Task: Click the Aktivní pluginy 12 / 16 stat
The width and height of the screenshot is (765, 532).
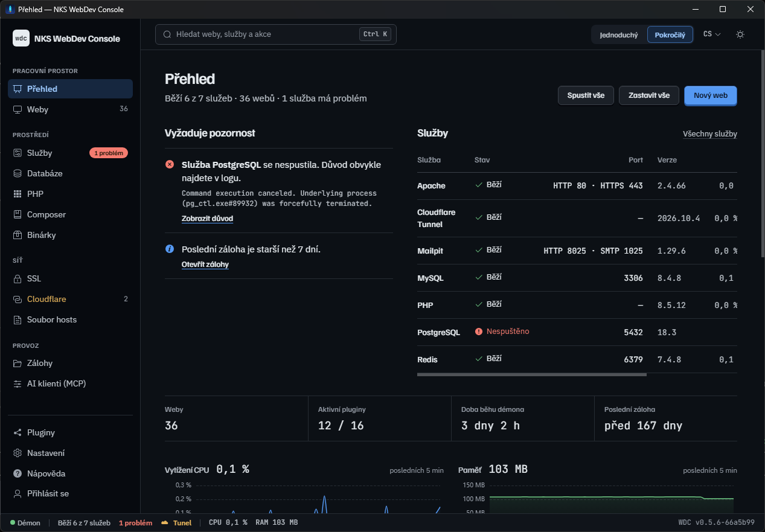Action: (x=379, y=418)
